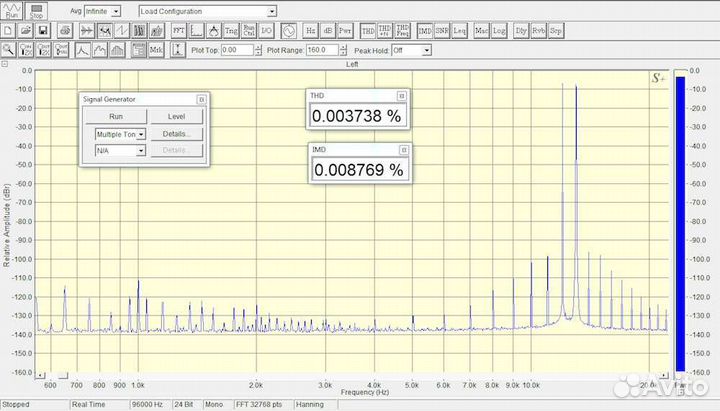
Task: Click the Dly delay finder icon
Action: coord(520,31)
